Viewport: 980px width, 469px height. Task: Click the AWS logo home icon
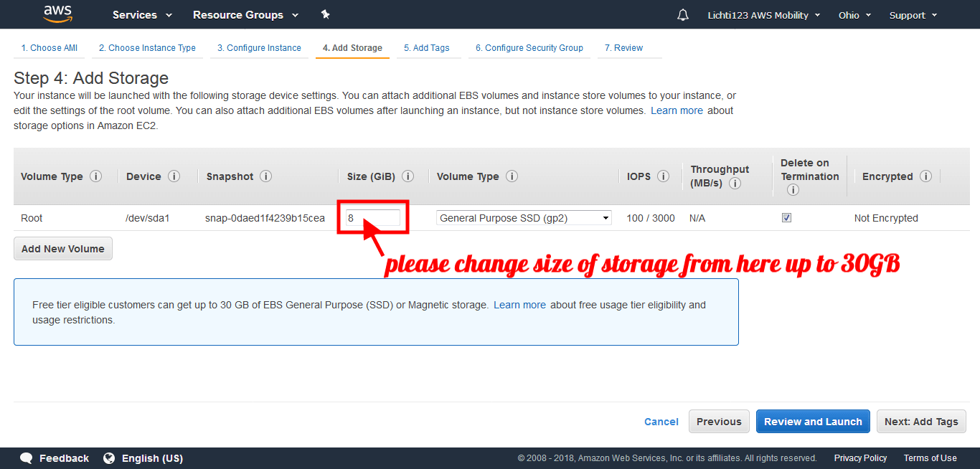click(57, 14)
